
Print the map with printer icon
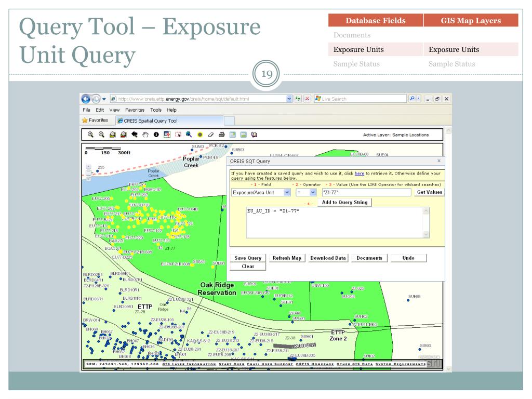[x=221, y=135]
